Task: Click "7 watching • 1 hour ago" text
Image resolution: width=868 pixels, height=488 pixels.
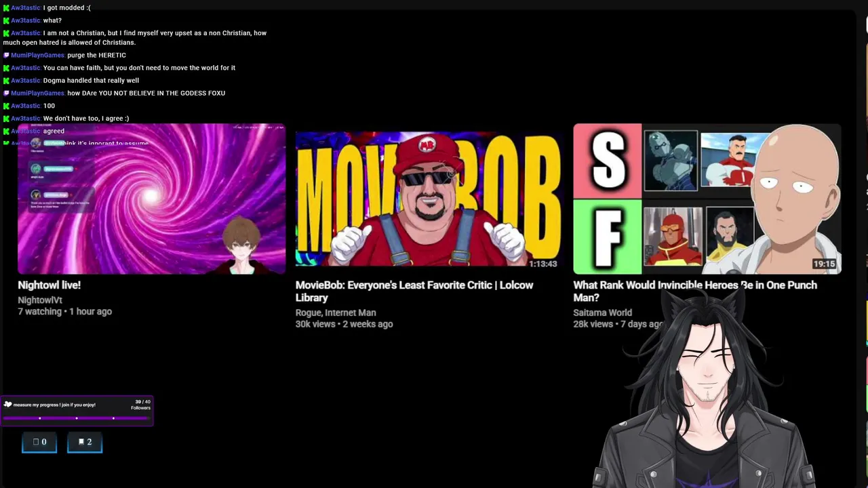Action: [x=64, y=312]
